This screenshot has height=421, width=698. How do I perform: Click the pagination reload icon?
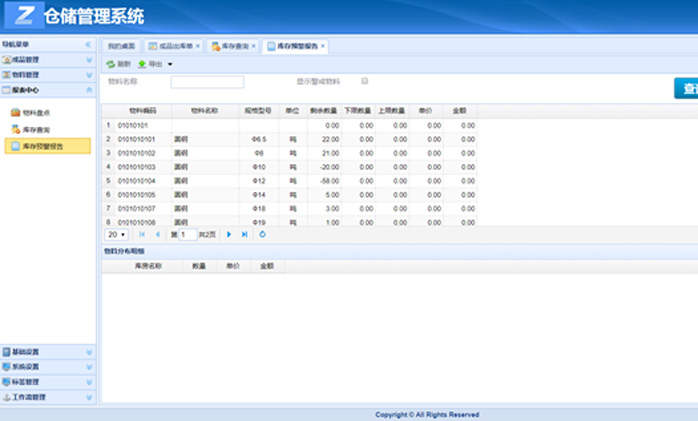point(262,234)
